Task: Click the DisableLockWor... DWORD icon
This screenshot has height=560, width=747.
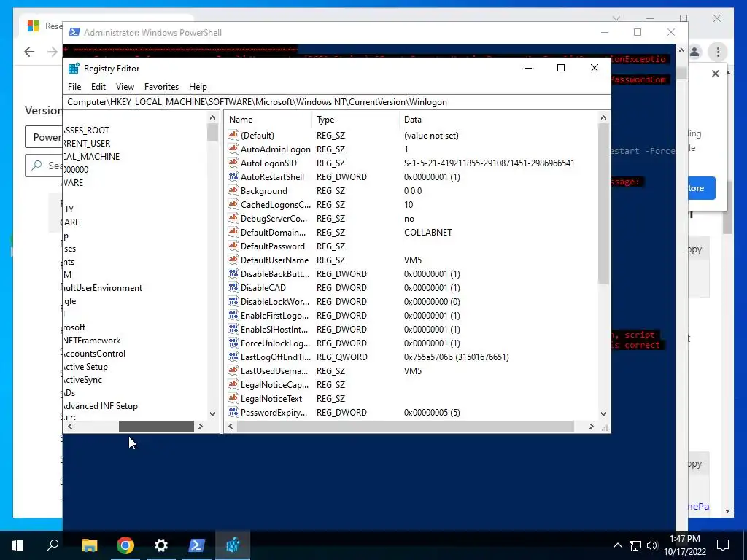Action: [233, 301]
